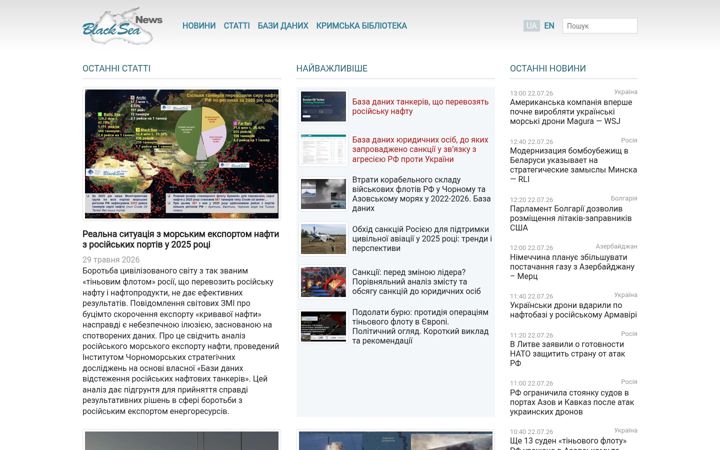Open thumbnail for Санкції: перед зміною лідера
The height and width of the screenshot is (450, 720).
[323, 282]
